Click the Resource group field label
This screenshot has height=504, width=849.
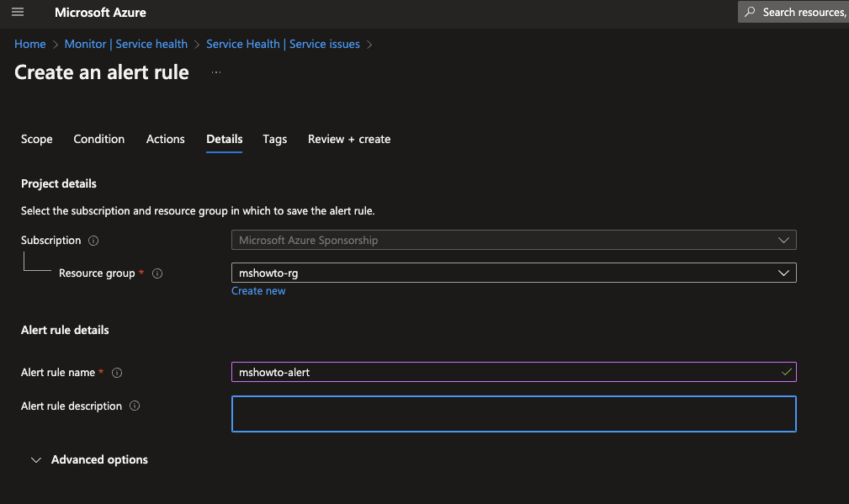coord(97,273)
